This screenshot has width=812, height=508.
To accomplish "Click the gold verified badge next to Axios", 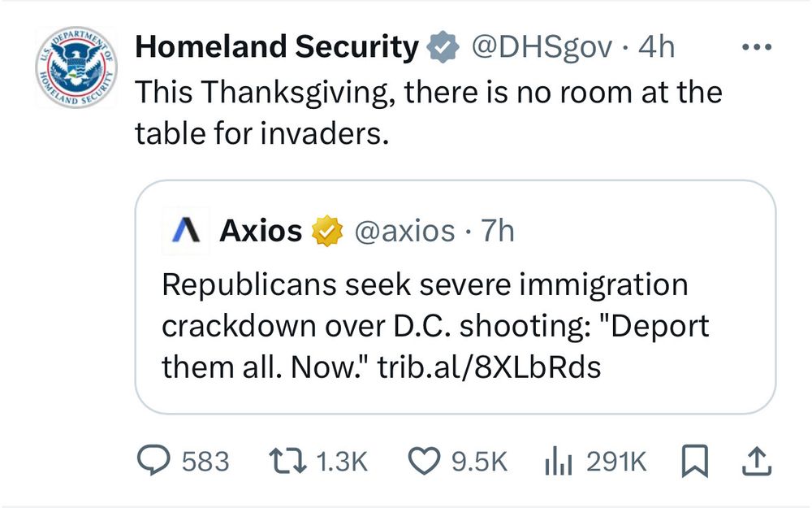I will click(326, 232).
